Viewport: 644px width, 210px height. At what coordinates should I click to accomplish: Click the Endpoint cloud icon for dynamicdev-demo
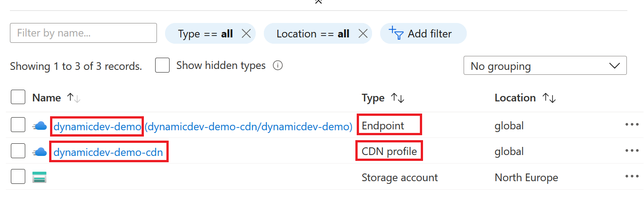click(x=40, y=126)
